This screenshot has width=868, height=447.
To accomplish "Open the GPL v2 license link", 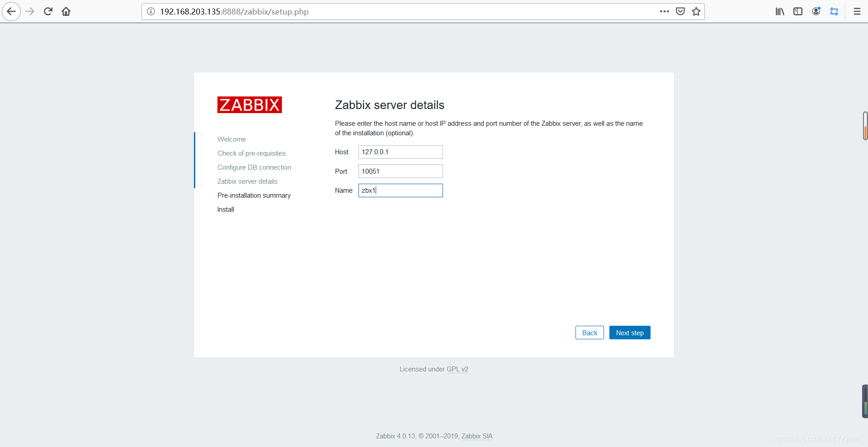I will pos(458,369).
